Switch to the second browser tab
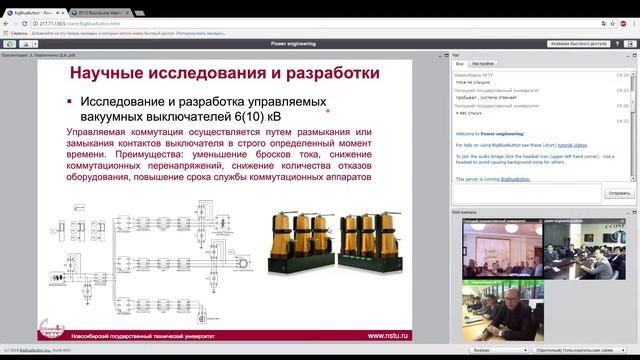The width and height of the screenshot is (640, 360). [100, 13]
